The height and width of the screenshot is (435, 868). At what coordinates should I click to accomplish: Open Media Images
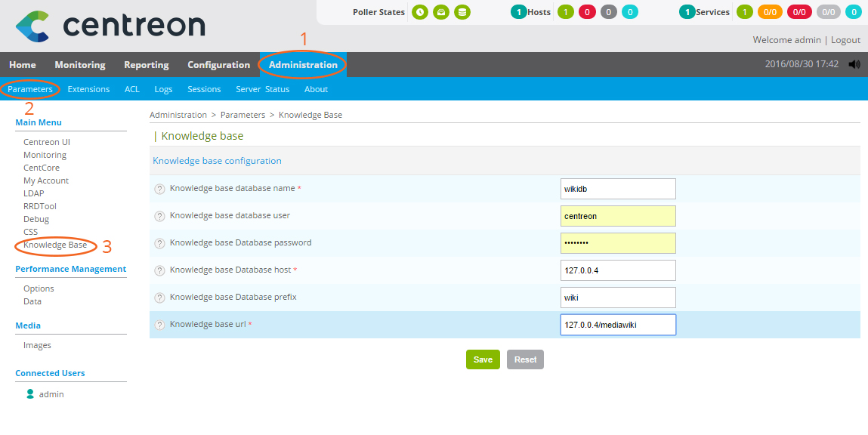pyautogui.click(x=37, y=345)
